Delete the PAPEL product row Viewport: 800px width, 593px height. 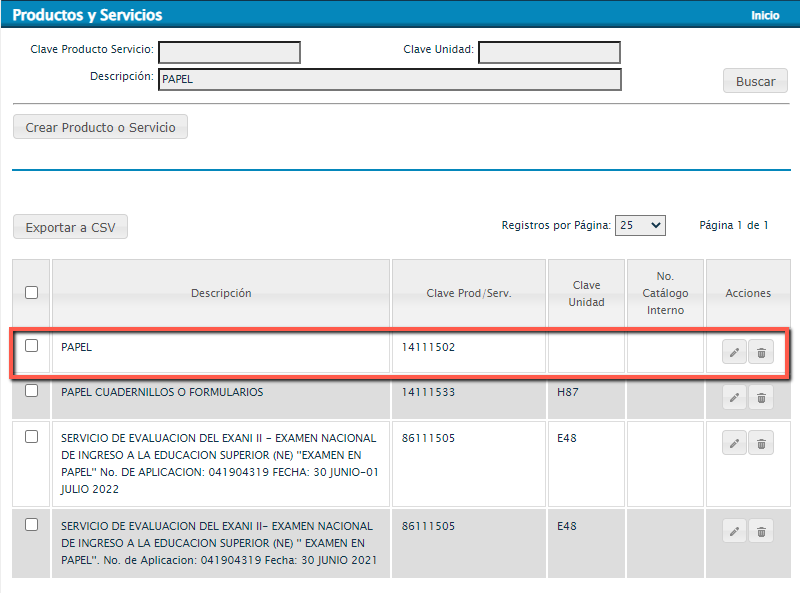tap(761, 352)
